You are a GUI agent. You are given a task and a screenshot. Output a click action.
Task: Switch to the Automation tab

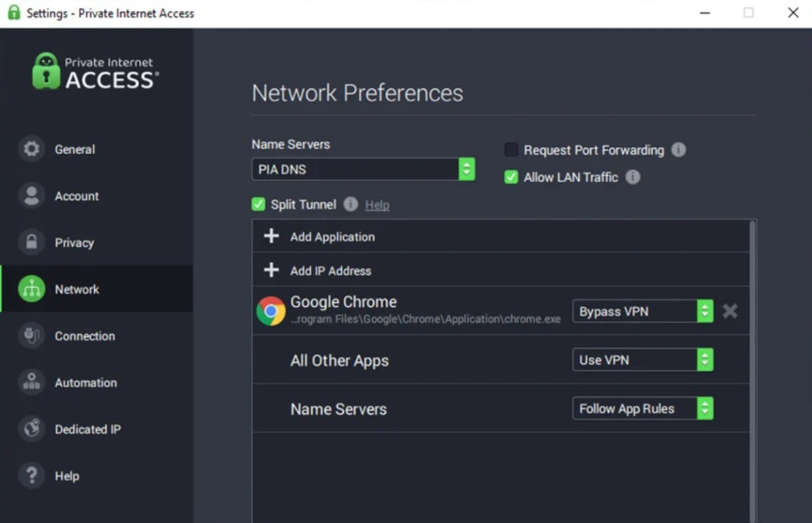[x=97, y=382]
